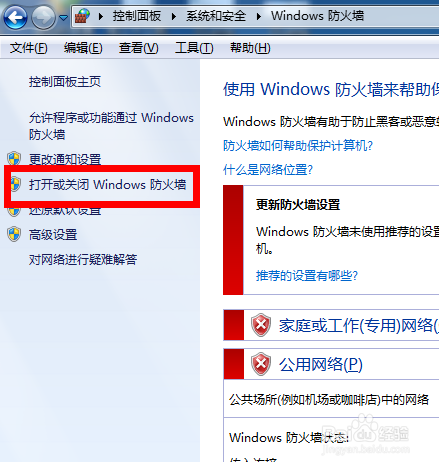The width and height of the screenshot is (440, 462).
Task: Open the recent pages dropdown arrow
Action: (63, 17)
